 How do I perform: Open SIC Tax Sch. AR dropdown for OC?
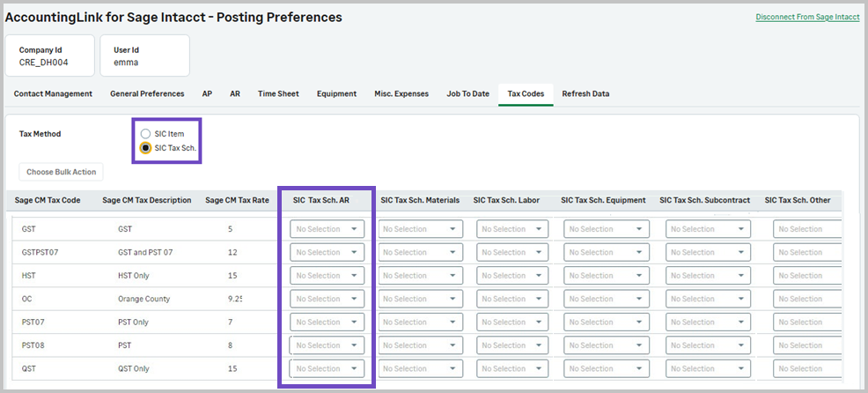pyautogui.click(x=327, y=299)
